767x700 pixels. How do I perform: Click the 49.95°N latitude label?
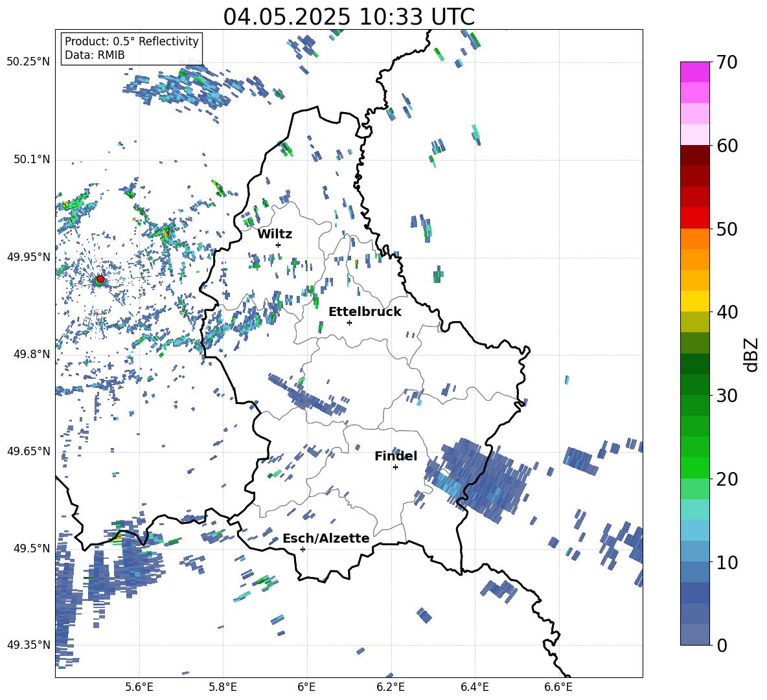(29, 256)
